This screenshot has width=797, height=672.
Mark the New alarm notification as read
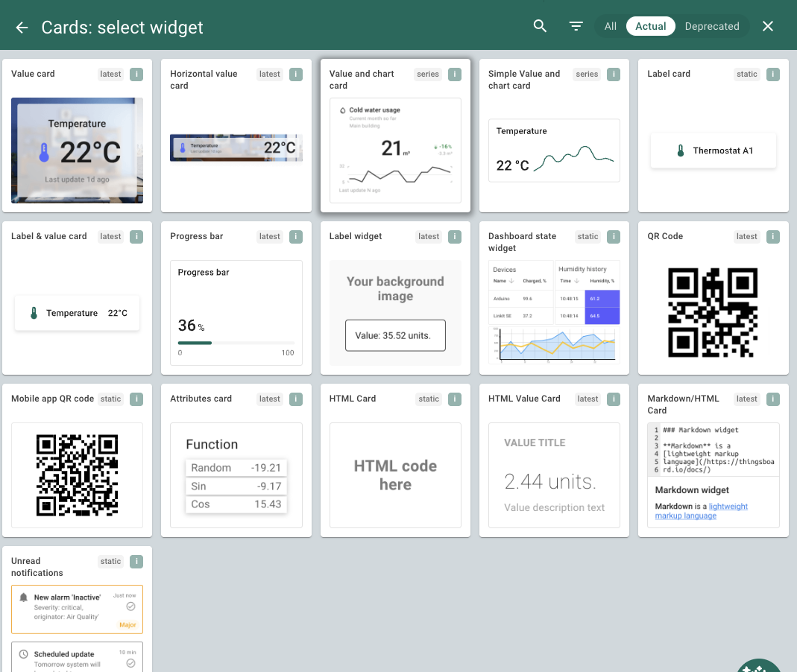[130, 606]
